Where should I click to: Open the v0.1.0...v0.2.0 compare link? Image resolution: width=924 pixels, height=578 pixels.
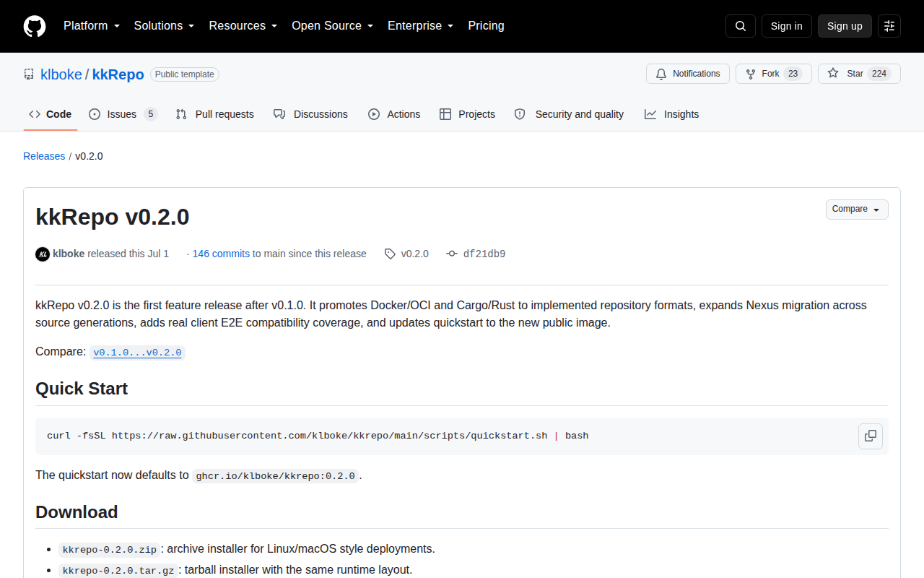click(137, 352)
